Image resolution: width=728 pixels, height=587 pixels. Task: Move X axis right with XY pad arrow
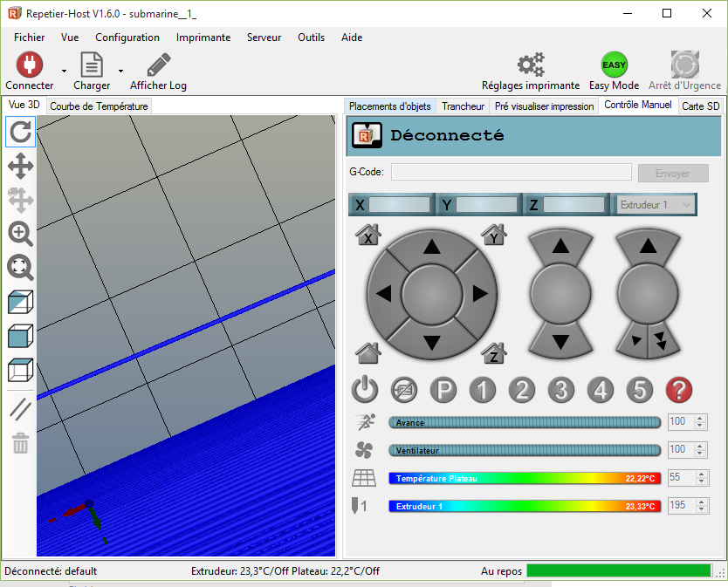pyautogui.click(x=480, y=293)
